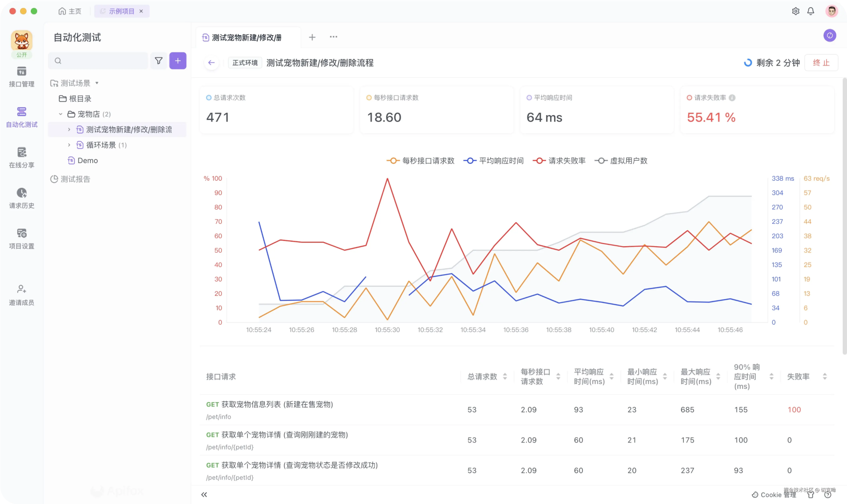Expand the 循环场景 tree item
847x504 pixels.
[69, 145]
